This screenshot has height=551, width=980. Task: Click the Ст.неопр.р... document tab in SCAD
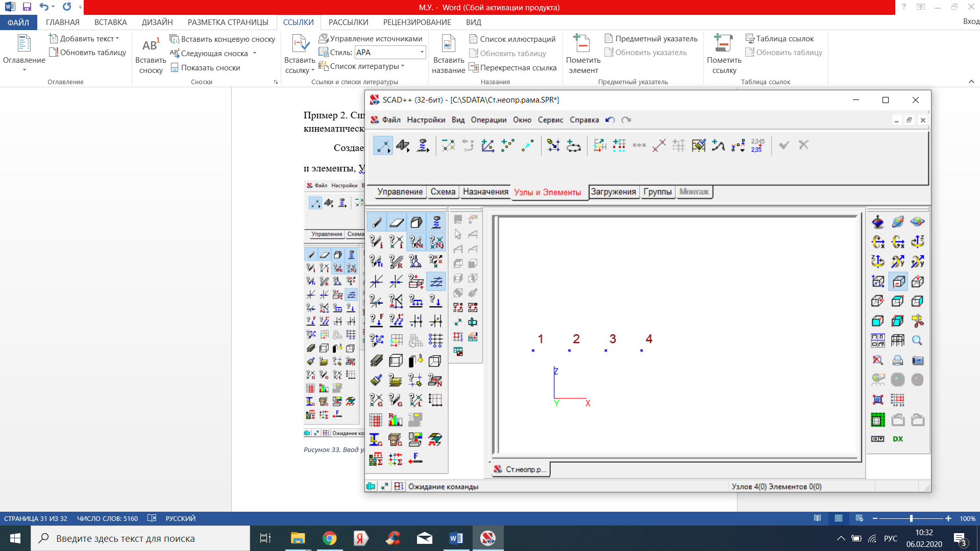pyautogui.click(x=521, y=469)
